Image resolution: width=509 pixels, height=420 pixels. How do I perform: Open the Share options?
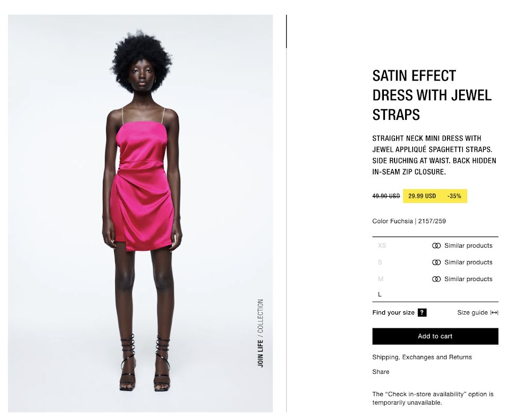pyautogui.click(x=381, y=372)
